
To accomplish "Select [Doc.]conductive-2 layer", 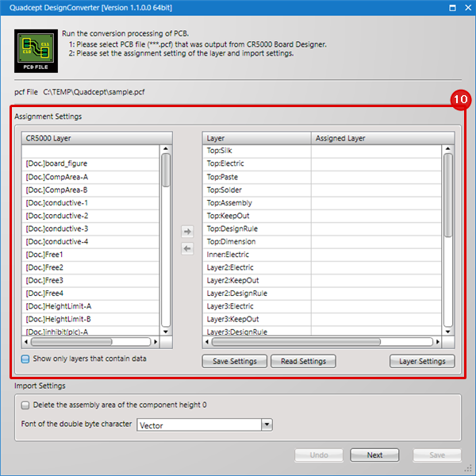I will click(x=90, y=216).
